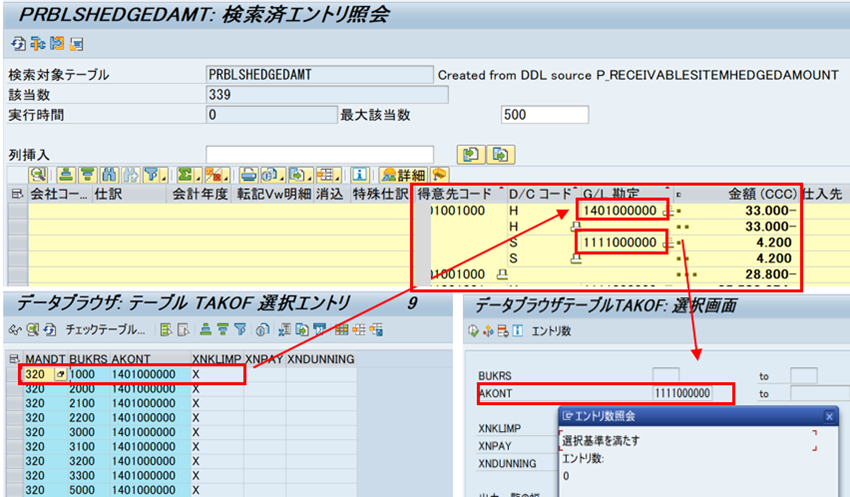
Task: Click the second insert-column button beside 列挿入 field
Action: (x=501, y=154)
